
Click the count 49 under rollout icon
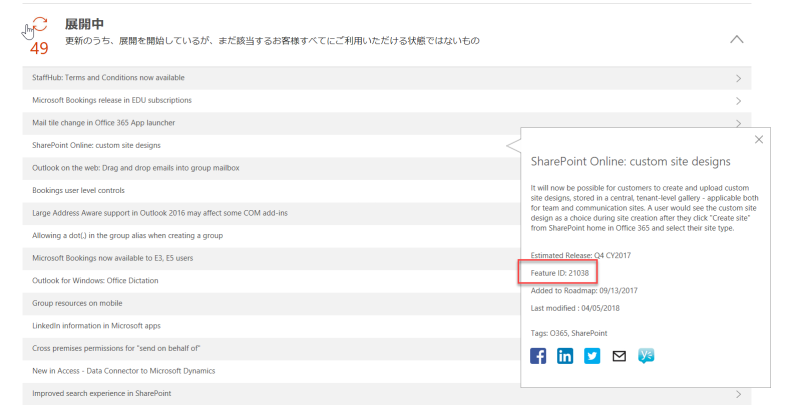point(39,48)
